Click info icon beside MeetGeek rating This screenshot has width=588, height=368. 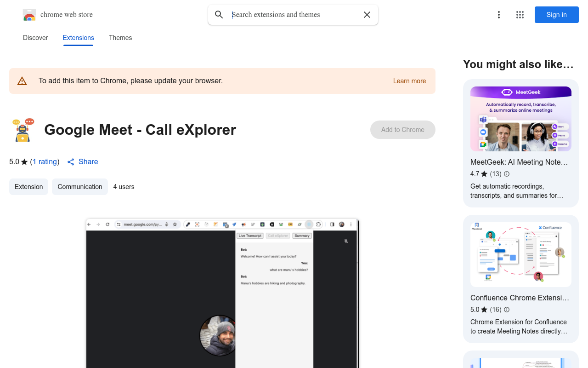click(x=507, y=174)
